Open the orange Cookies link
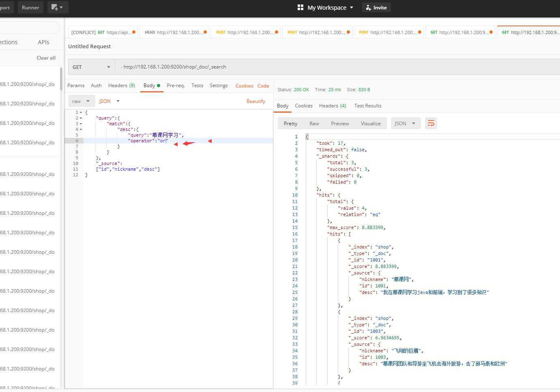Image resolution: width=560 pixels, height=392 pixels. click(x=244, y=86)
